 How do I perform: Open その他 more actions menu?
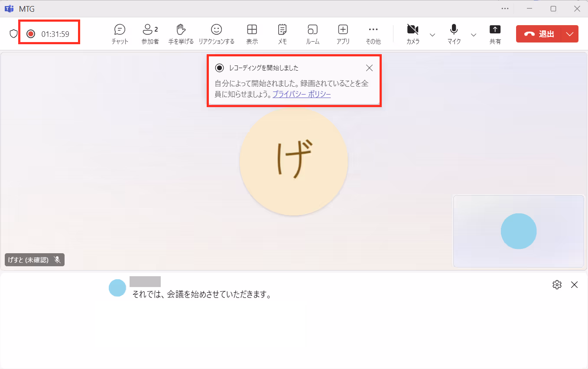coord(373,34)
